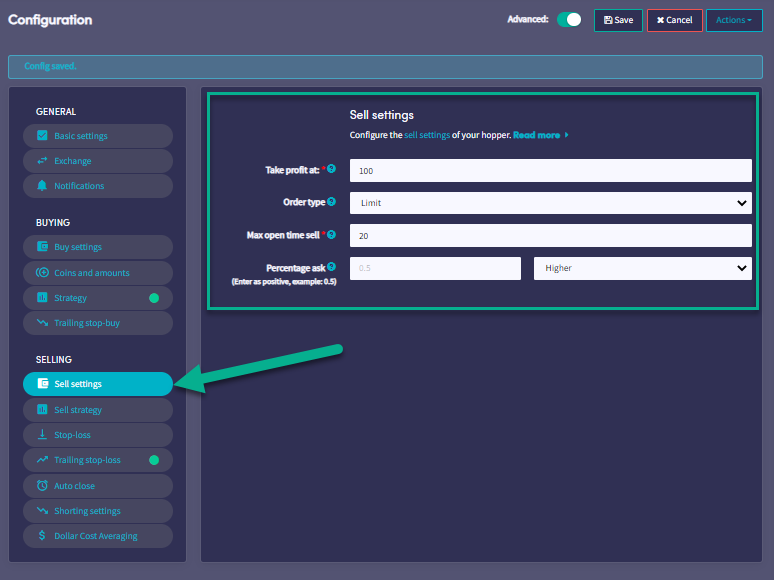Screen dimensions: 774x580
Task: Click the help icon next to Order type
Action: (x=331, y=202)
